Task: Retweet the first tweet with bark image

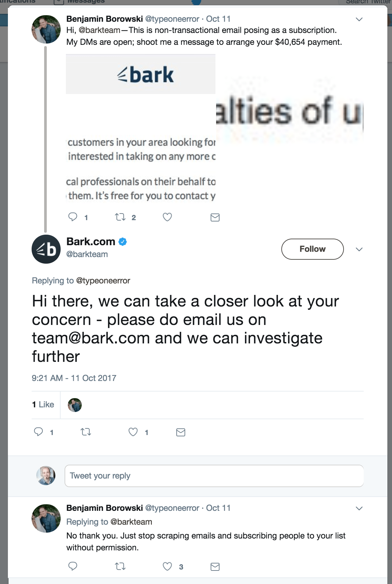Action: (x=120, y=217)
